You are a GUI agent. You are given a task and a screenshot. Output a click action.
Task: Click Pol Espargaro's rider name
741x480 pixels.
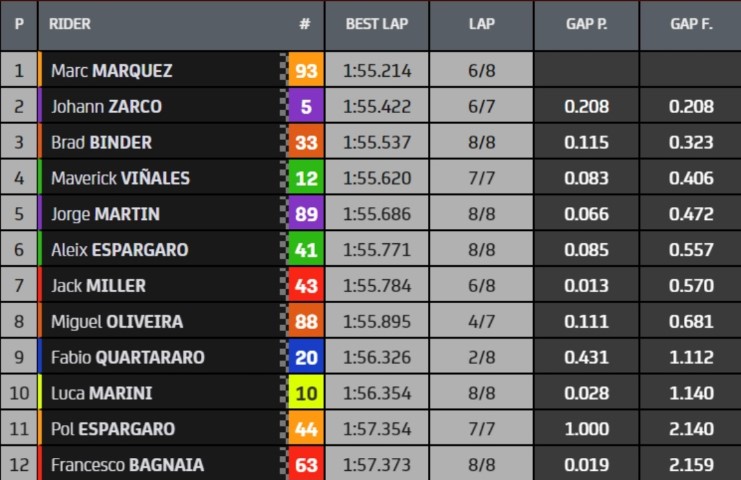coord(112,429)
